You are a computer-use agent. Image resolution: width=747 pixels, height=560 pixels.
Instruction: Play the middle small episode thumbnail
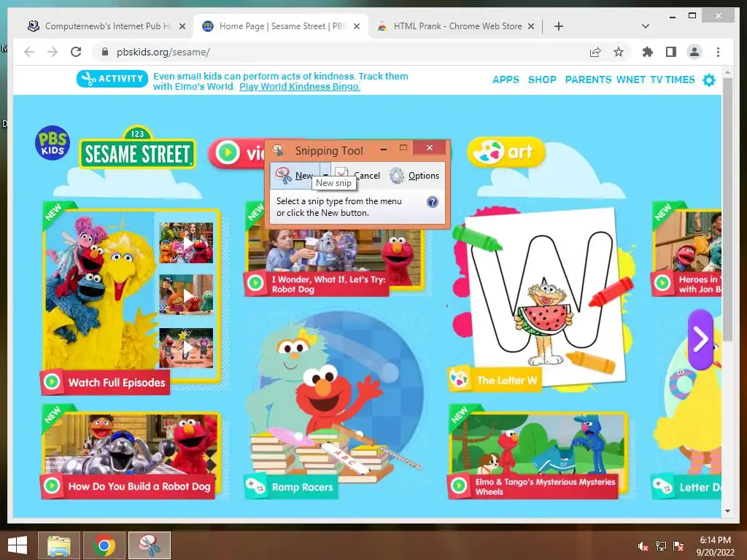click(x=186, y=295)
